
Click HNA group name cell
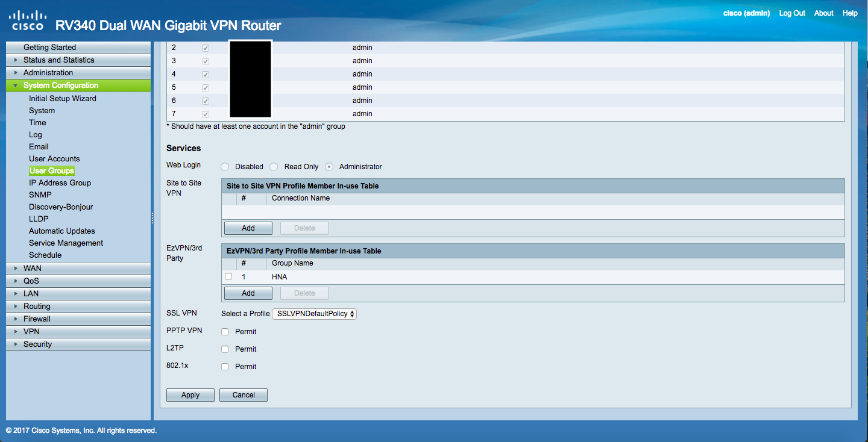click(x=280, y=277)
